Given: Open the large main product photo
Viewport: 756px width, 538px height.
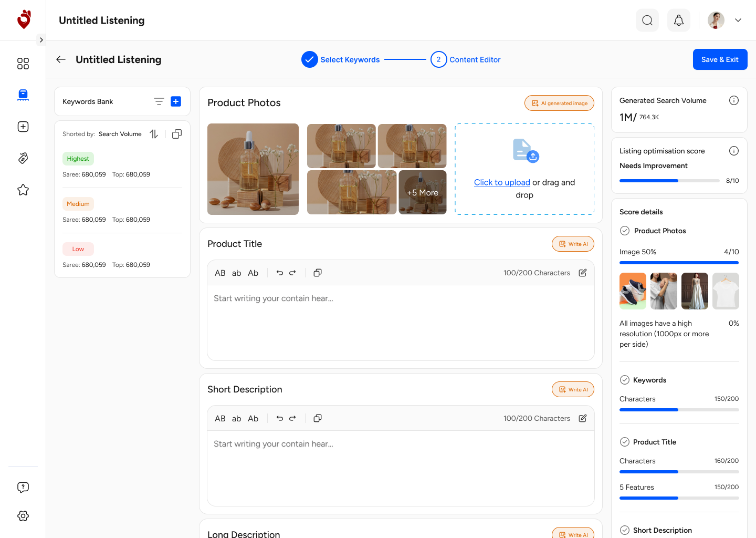Looking at the screenshot, I should click(x=253, y=169).
